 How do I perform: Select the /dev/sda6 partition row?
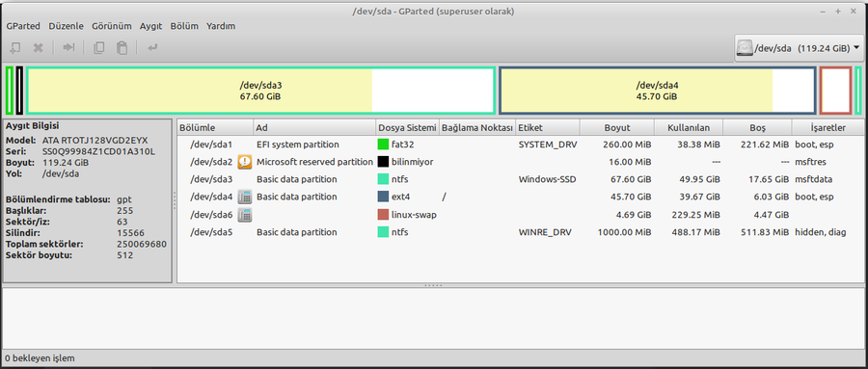(x=521, y=215)
